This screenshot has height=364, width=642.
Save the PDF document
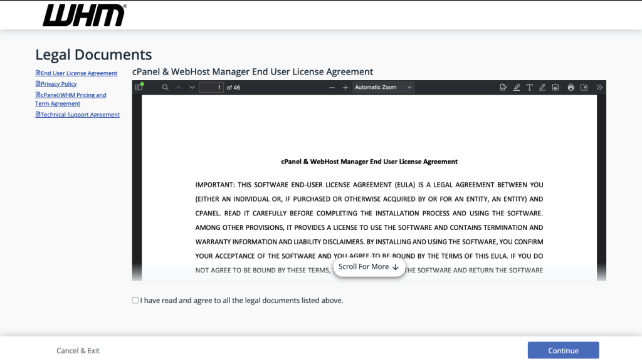(x=584, y=88)
